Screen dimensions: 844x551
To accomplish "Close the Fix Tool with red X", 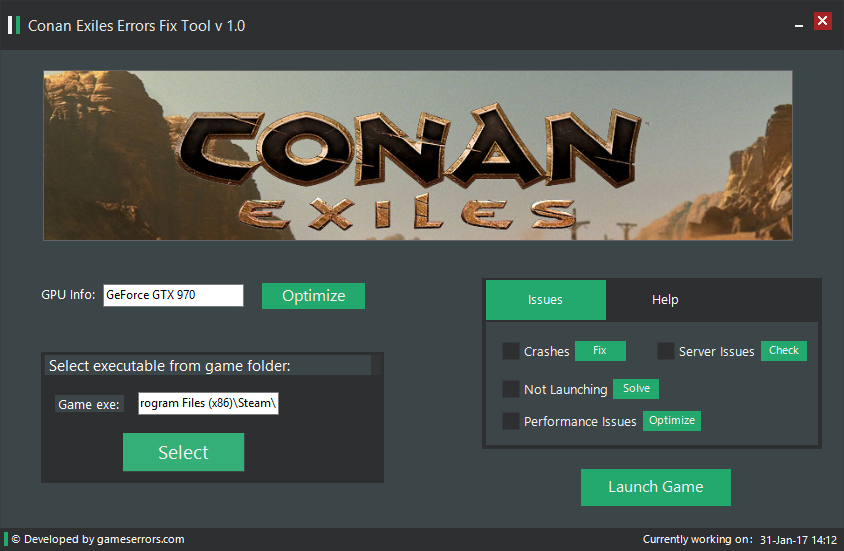I will [x=822, y=21].
